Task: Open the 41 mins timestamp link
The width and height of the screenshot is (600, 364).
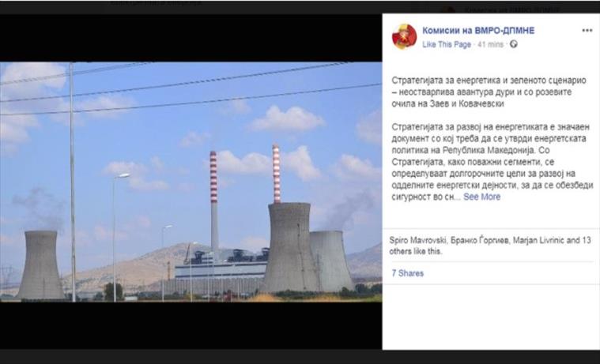Action: pos(491,44)
